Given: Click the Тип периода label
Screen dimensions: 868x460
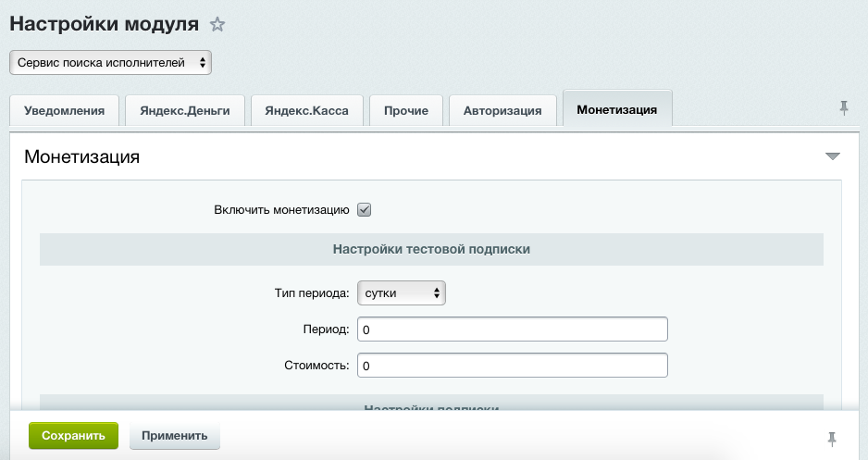Looking at the screenshot, I should (x=312, y=293).
